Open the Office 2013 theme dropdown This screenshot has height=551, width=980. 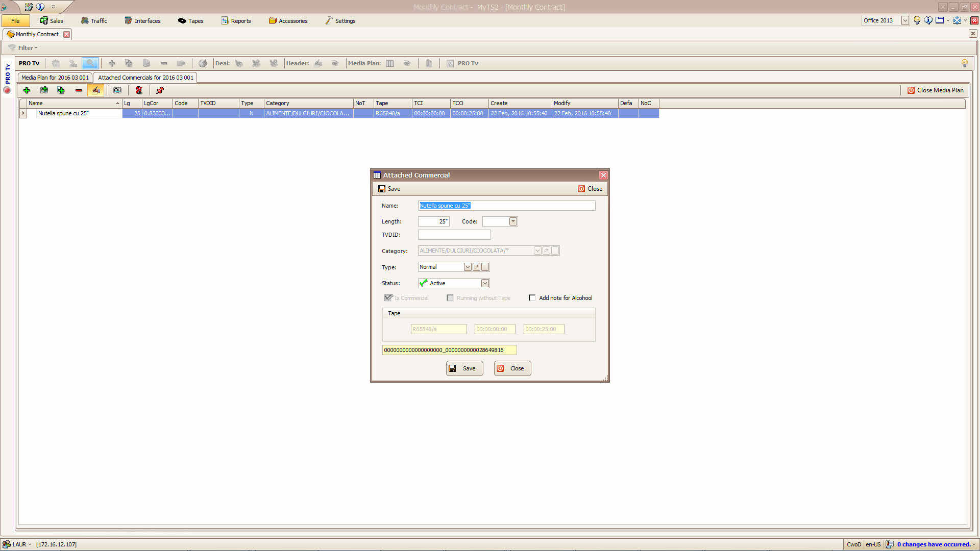tap(905, 20)
